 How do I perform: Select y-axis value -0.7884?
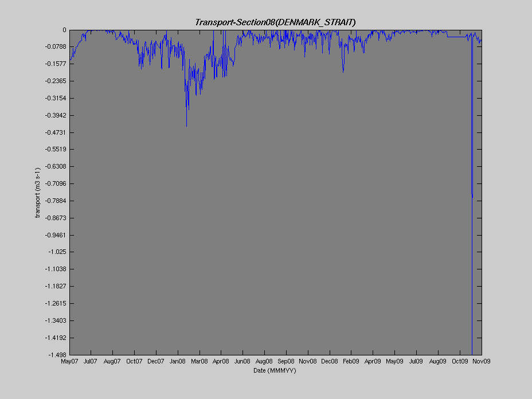56,201
